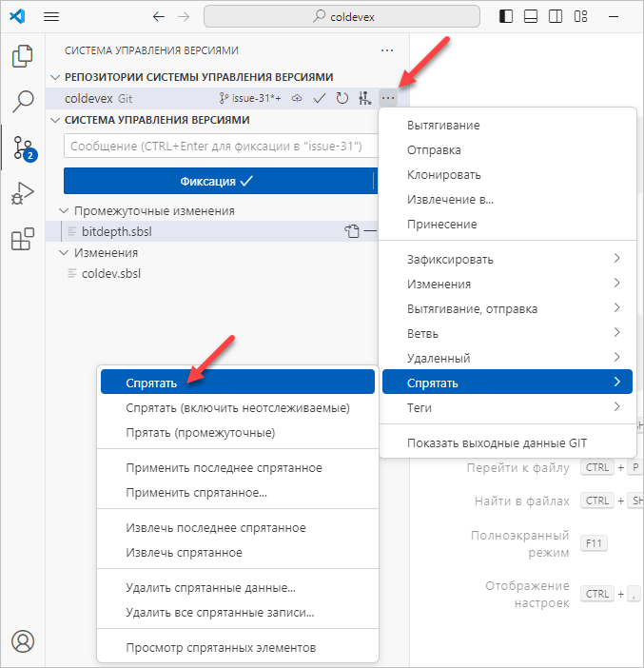Select 'Спрятать' in the stash submenu
The image size is (644, 668).
[x=152, y=382]
